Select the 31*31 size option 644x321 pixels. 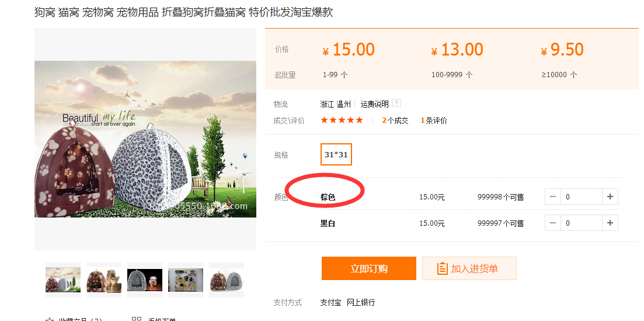[x=336, y=154]
